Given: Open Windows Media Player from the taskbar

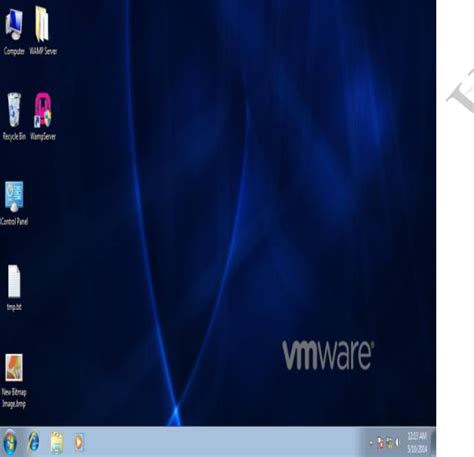Looking at the screenshot, I should pos(79,442).
